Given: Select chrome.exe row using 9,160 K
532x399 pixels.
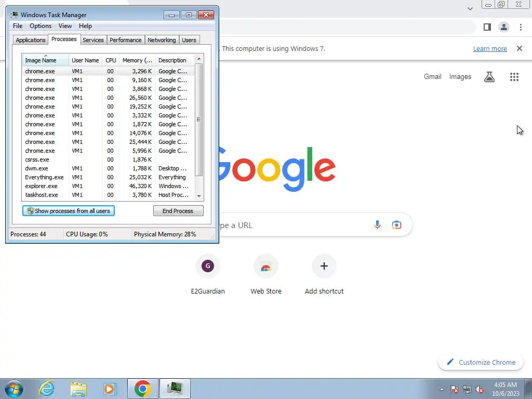Looking at the screenshot, I should pyautogui.click(x=109, y=80).
